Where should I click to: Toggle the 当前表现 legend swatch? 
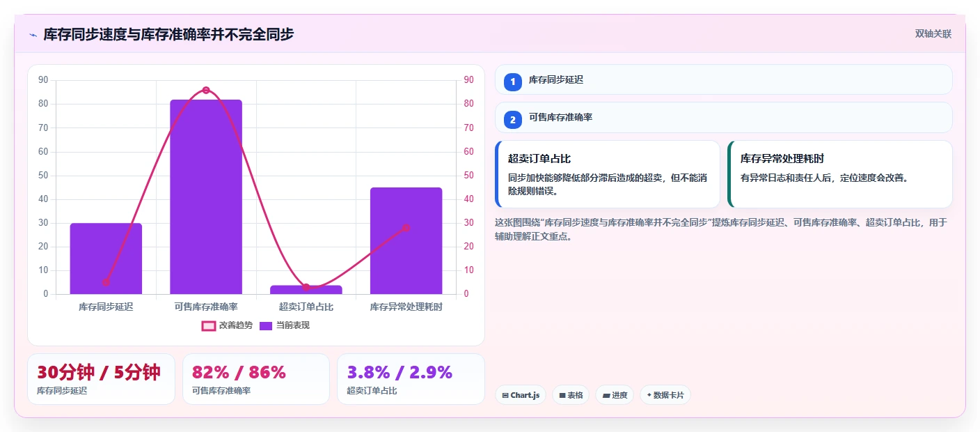coord(266,325)
